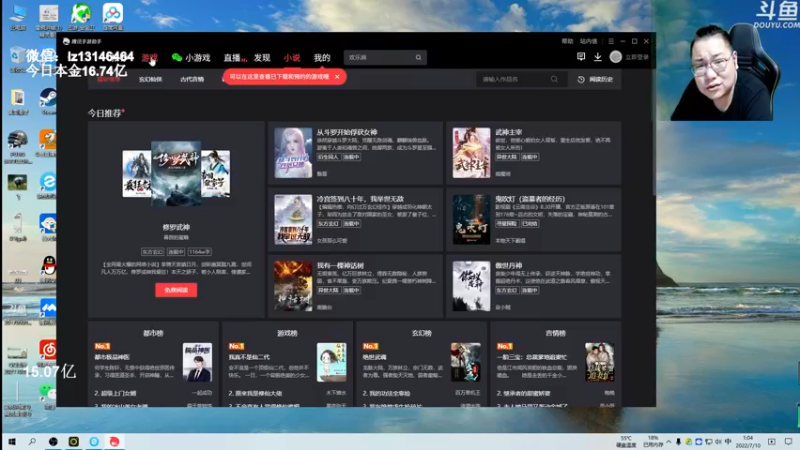
Task: Click the 绝世武魂 No.1 title
Action: 374,357
